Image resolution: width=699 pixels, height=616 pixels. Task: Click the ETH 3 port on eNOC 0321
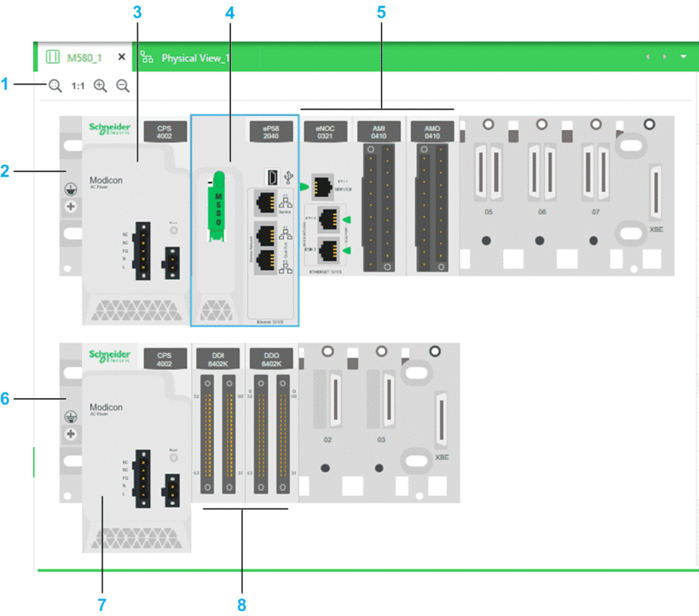329,251
